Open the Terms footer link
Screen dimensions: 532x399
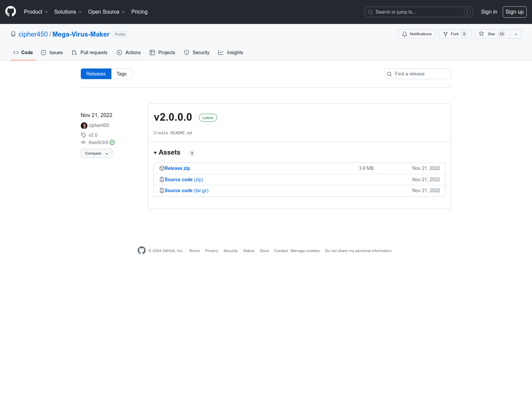click(194, 251)
